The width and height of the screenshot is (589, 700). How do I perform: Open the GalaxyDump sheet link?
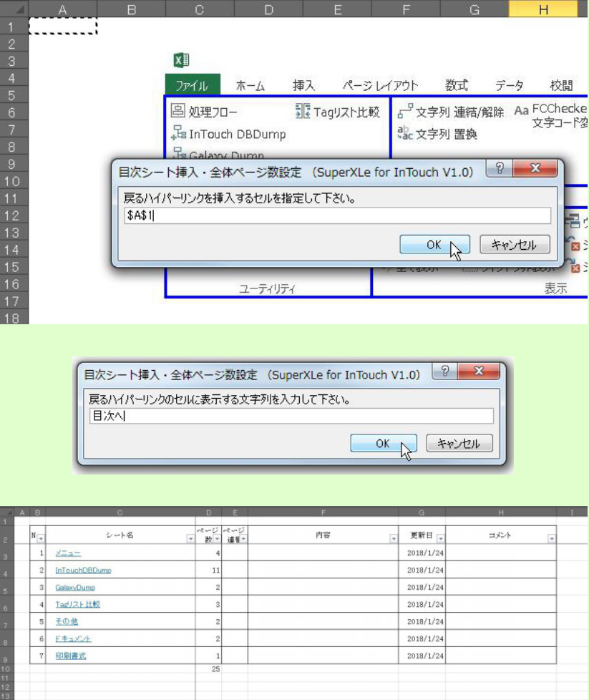pyautogui.click(x=75, y=588)
